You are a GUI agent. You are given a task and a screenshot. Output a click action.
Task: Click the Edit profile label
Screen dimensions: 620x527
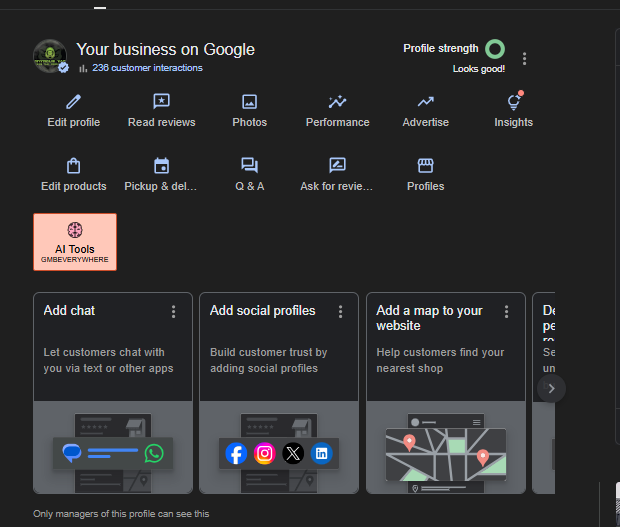click(x=74, y=123)
